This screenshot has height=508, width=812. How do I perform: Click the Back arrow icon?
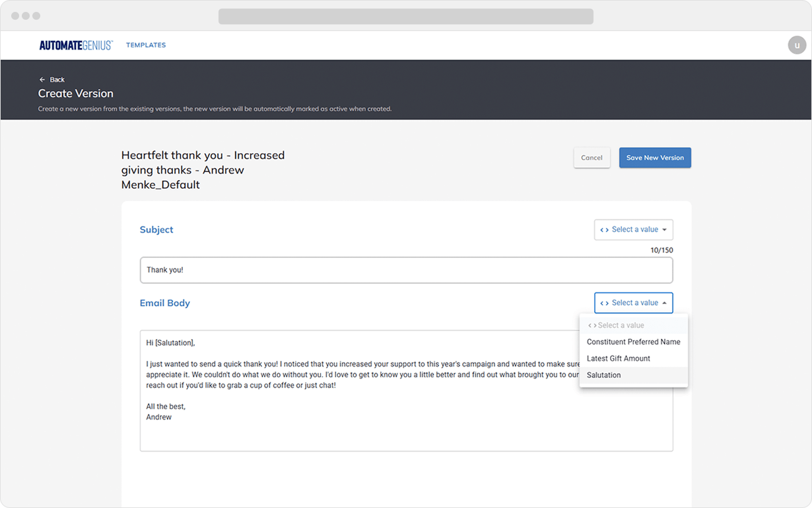point(42,80)
